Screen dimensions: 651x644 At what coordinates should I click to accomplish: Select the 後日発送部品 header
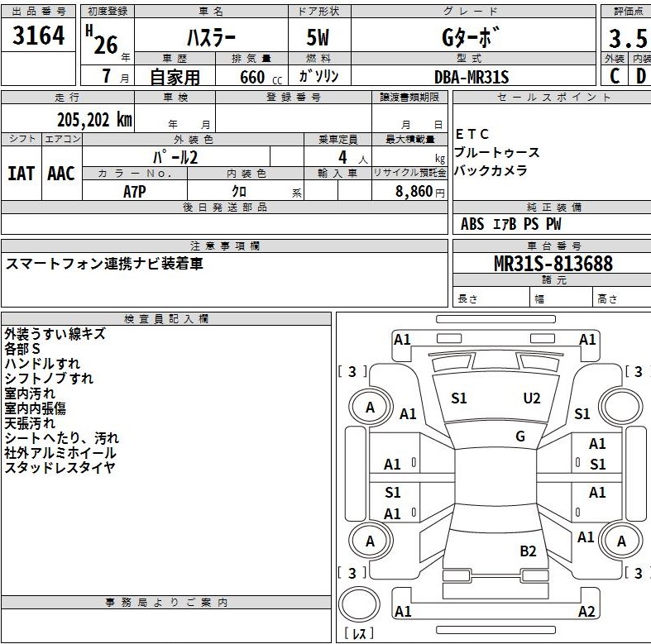pos(225,207)
